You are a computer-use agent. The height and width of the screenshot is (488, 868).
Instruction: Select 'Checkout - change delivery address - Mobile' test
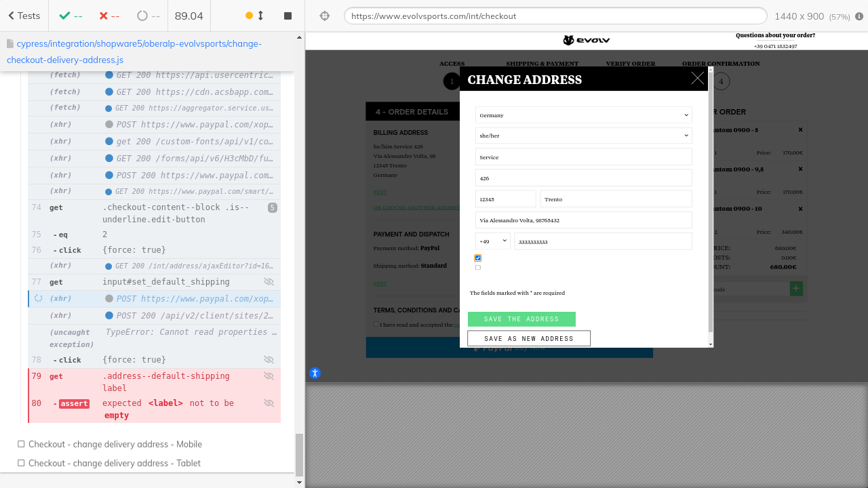pyautogui.click(x=115, y=445)
